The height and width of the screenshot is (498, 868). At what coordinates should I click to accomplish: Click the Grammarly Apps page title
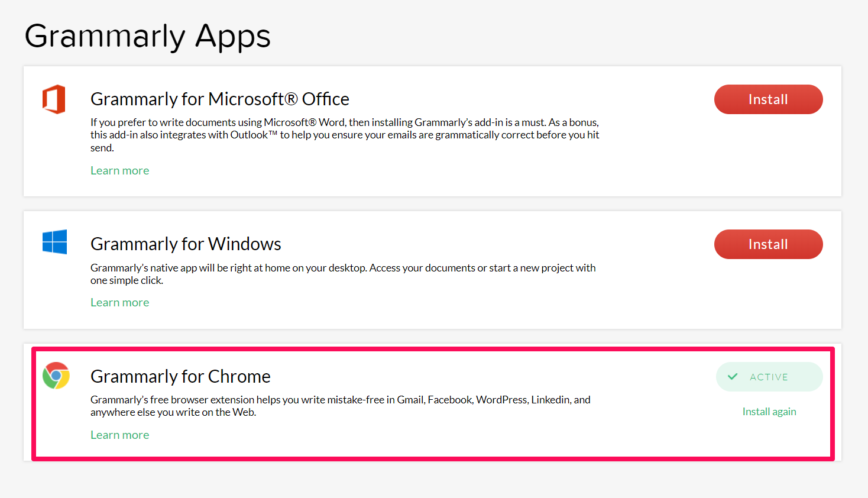tap(148, 36)
